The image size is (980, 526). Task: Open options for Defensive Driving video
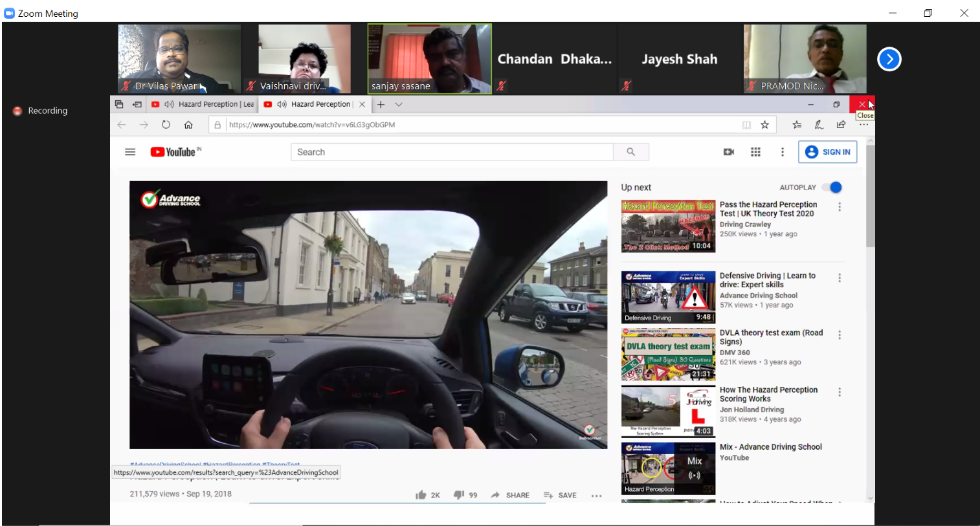840,278
